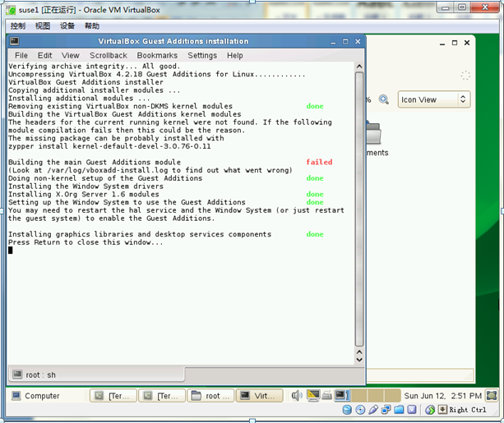
Task: Select the folder icon in file manager window
Action: (374, 133)
